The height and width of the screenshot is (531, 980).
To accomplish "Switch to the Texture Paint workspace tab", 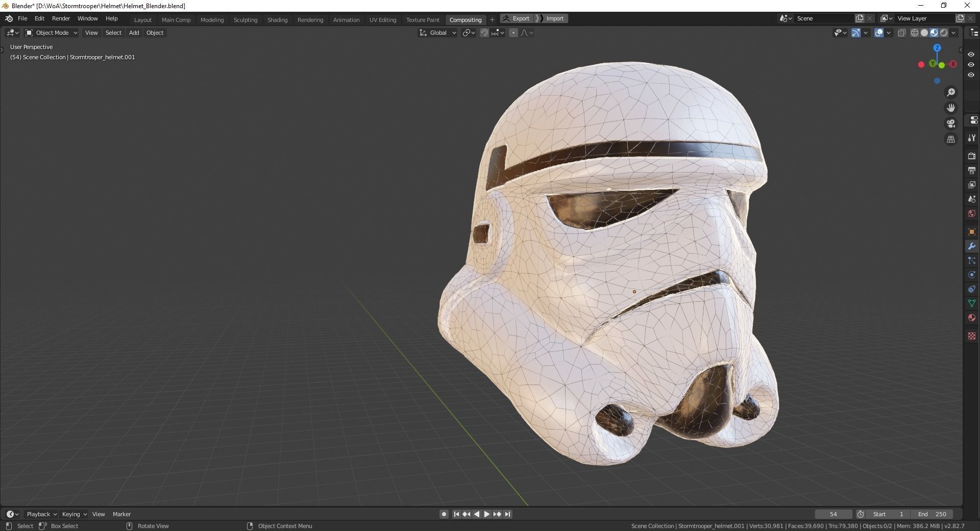I will 423,20.
